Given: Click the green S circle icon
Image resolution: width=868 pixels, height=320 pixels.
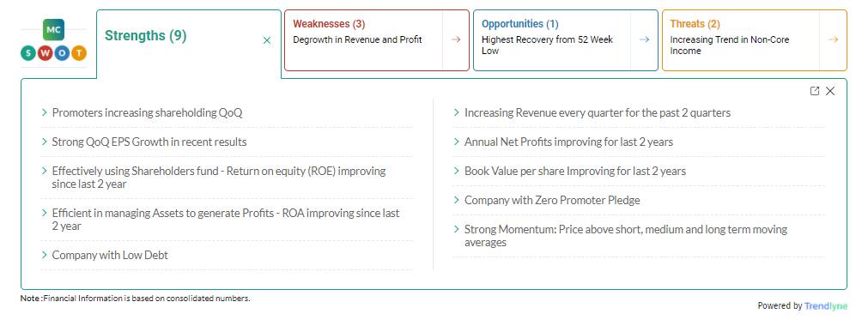Looking at the screenshot, I should [x=27, y=53].
